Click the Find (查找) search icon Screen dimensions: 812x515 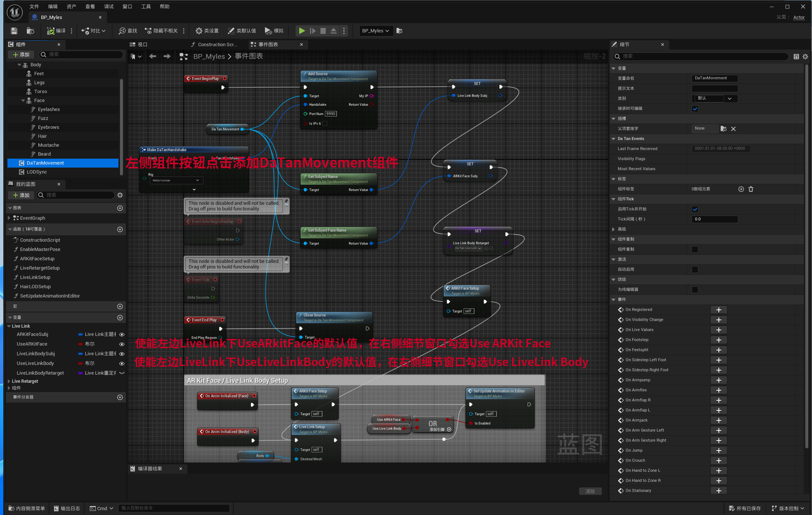[122, 31]
